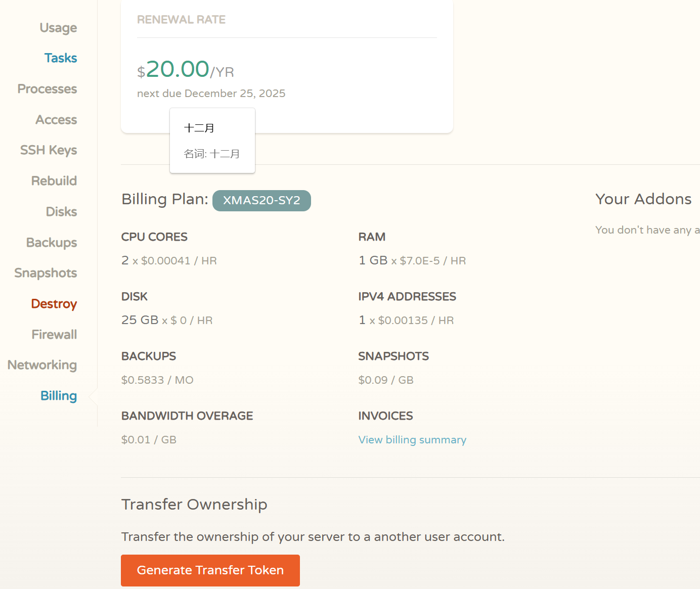The height and width of the screenshot is (589, 700).
Task: Click the CPU CORES label
Action: pyautogui.click(x=154, y=237)
